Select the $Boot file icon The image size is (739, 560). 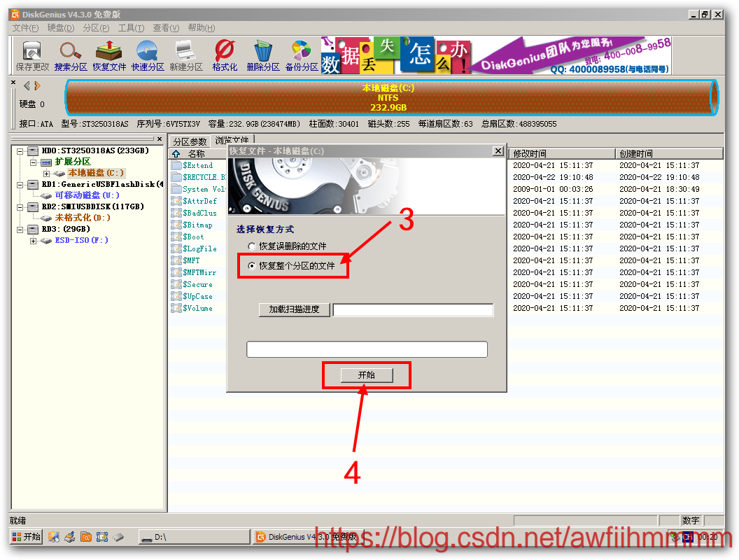click(x=176, y=237)
